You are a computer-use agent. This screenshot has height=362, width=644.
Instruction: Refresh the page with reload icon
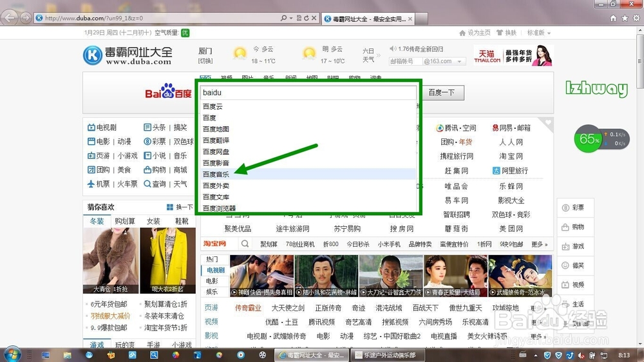tap(306, 18)
